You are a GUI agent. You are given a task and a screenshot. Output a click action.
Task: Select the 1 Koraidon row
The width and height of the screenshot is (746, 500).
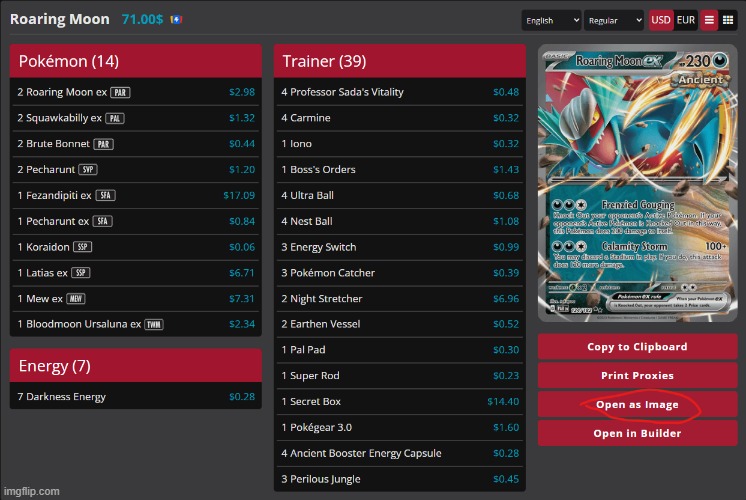(x=136, y=247)
